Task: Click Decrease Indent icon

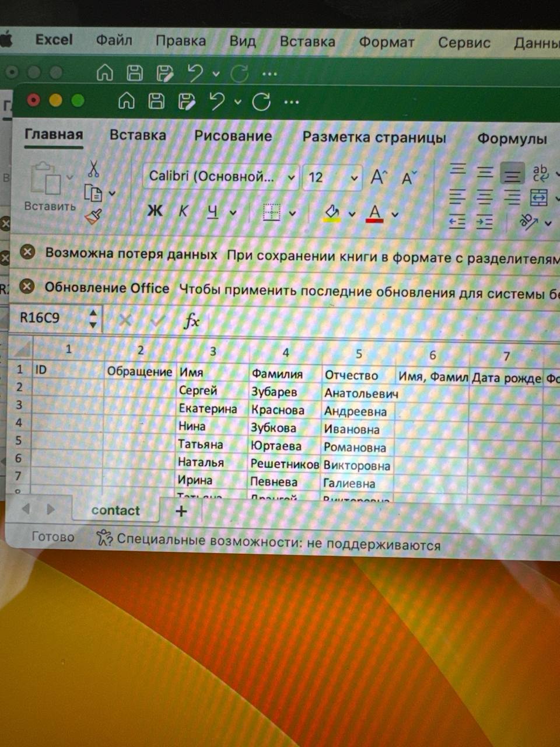Action: tap(457, 221)
